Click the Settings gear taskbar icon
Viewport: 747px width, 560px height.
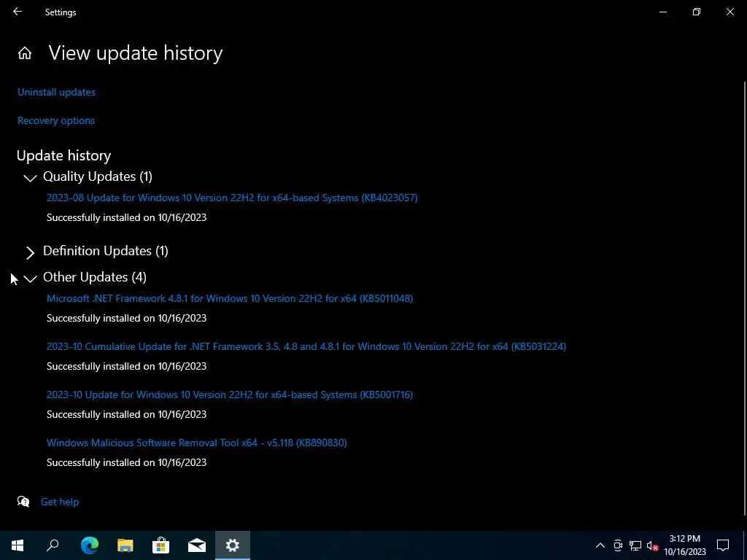pyautogui.click(x=233, y=545)
